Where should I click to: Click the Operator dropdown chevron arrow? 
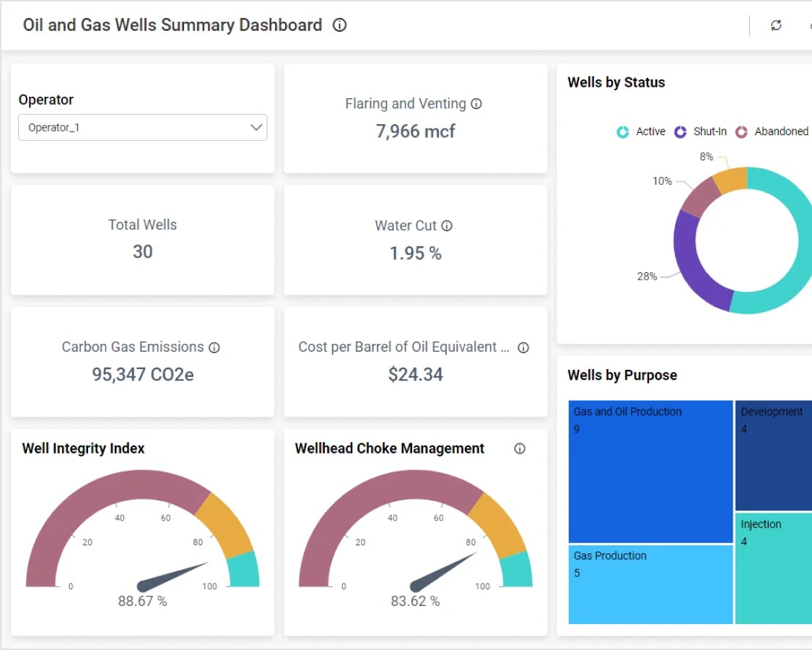point(256,126)
